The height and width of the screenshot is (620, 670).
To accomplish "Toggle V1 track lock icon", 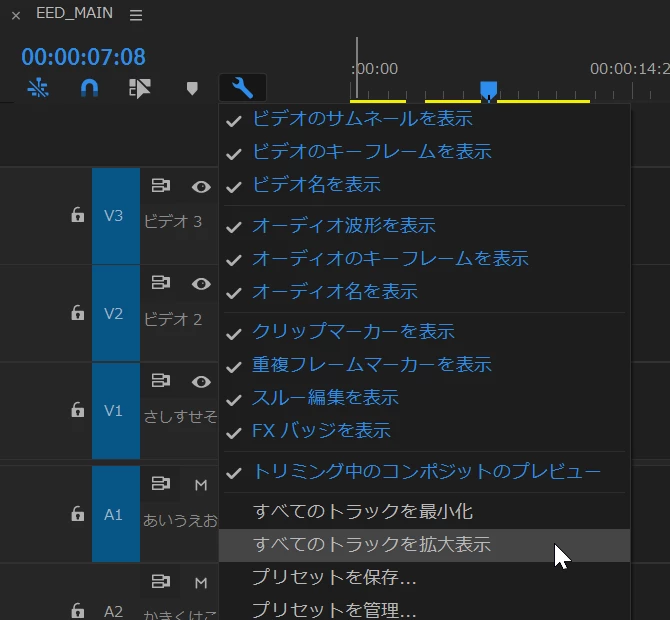I will [x=77, y=410].
